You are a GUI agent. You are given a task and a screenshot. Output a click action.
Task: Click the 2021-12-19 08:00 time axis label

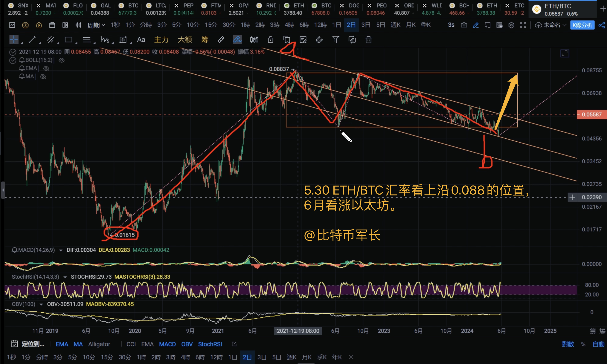click(298, 331)
